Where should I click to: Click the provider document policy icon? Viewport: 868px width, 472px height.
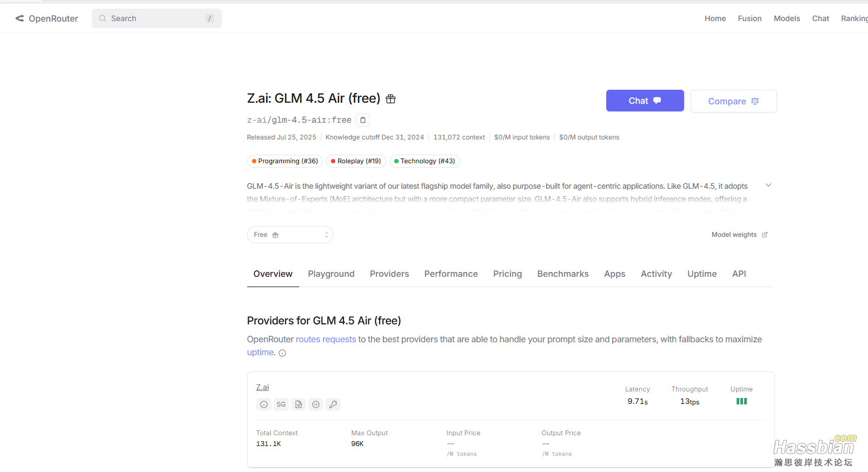tap(299, 404)
